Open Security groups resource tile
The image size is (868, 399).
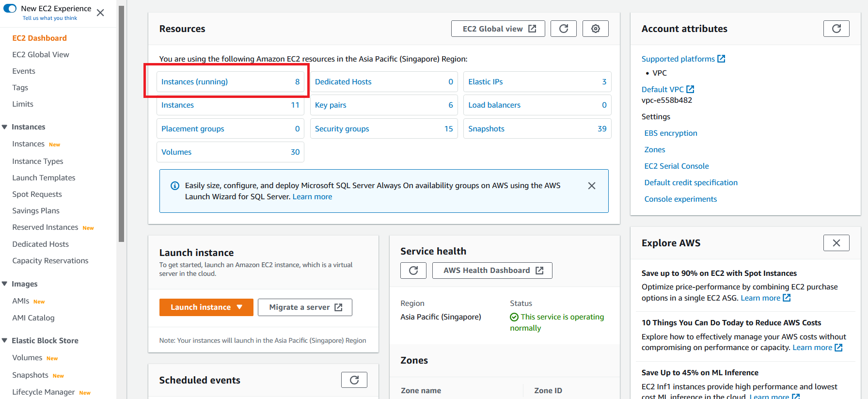[x=384, y=129]
